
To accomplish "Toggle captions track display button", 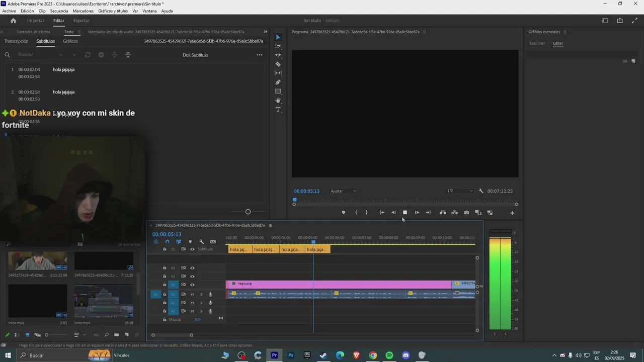I will point(213,242).
